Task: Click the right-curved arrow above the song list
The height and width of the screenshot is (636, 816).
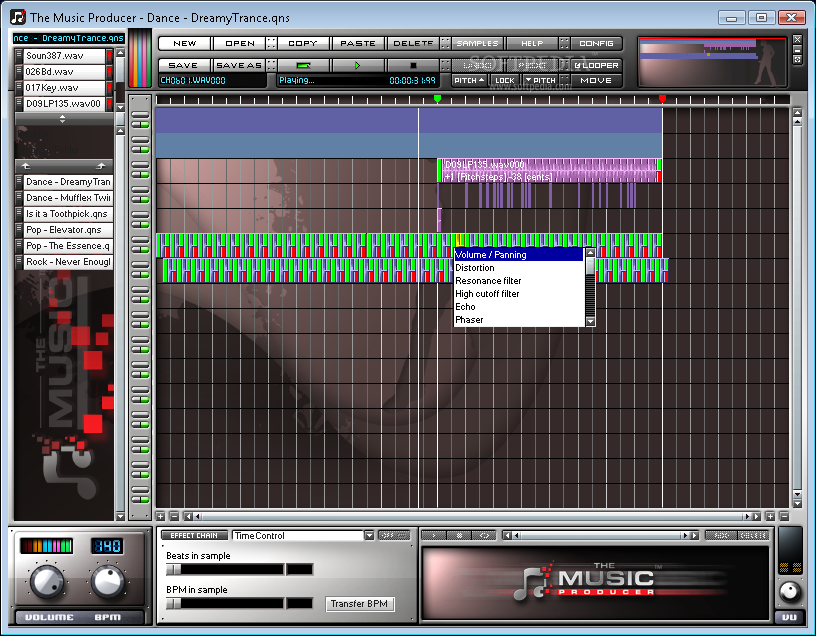Action: (100, 166)
